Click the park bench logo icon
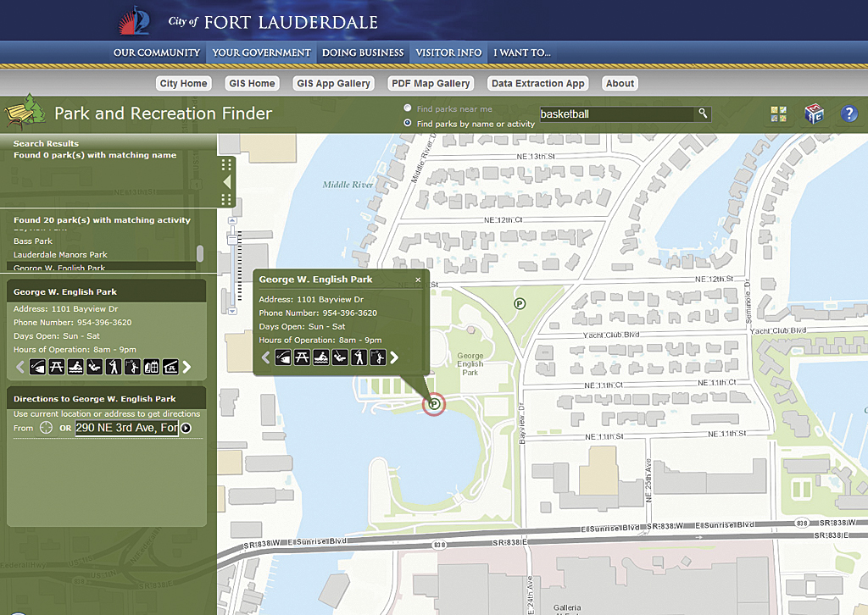The width and height of the screenshot is (868, 615). pyautogui.click(x=24, y=113)
